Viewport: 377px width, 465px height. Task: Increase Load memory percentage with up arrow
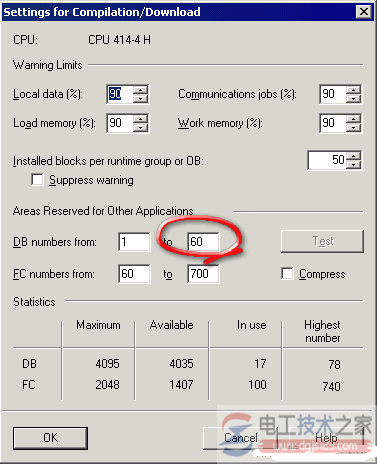pyautogui.click(x=141, y=119)
